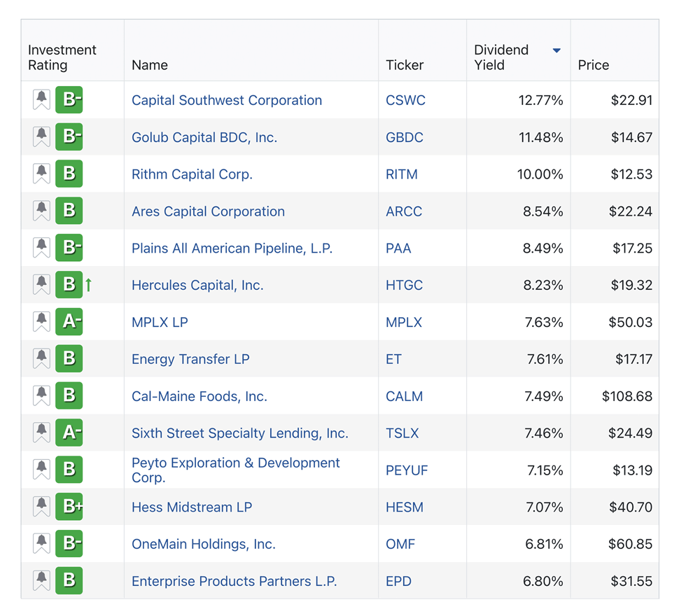Toggle the alert bell for Rithm Capital Corp.

(41, 174)
